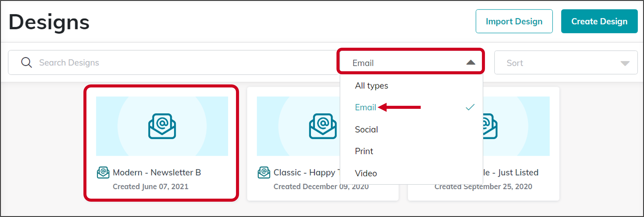Click small email icon beside Modern - Newsletter B
The image size is (644, 217).
pos(103,173)
